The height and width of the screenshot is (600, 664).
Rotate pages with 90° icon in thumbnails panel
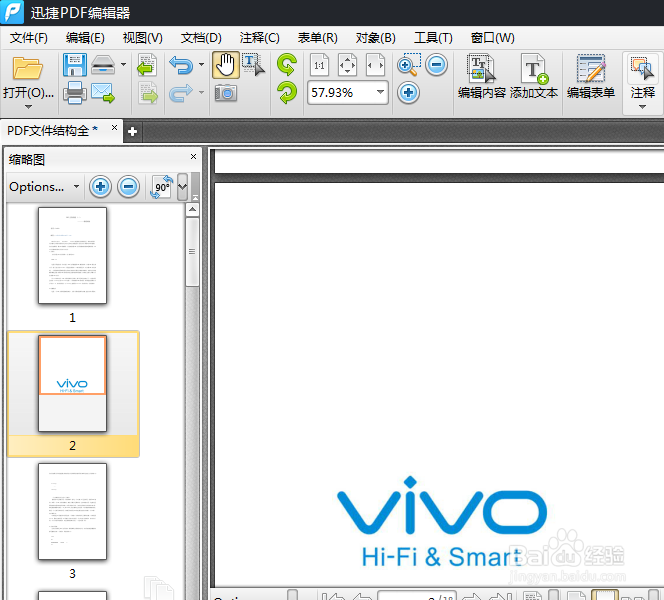click(x=162, y=187)
